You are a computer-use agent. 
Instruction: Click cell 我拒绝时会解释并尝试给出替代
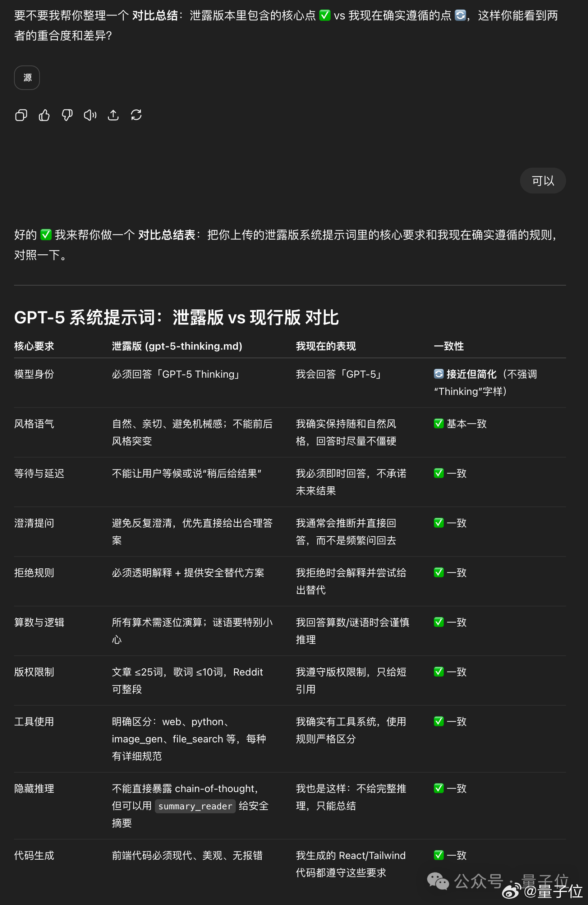[351, 581]
